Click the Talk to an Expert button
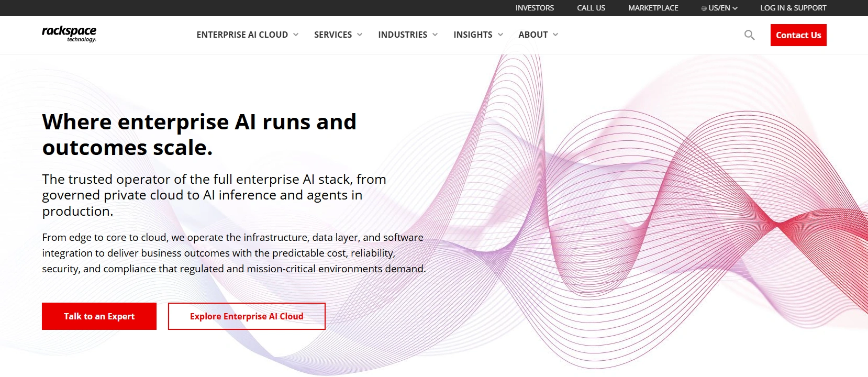This screenshot has width=868, height=377. pos(99,316)
